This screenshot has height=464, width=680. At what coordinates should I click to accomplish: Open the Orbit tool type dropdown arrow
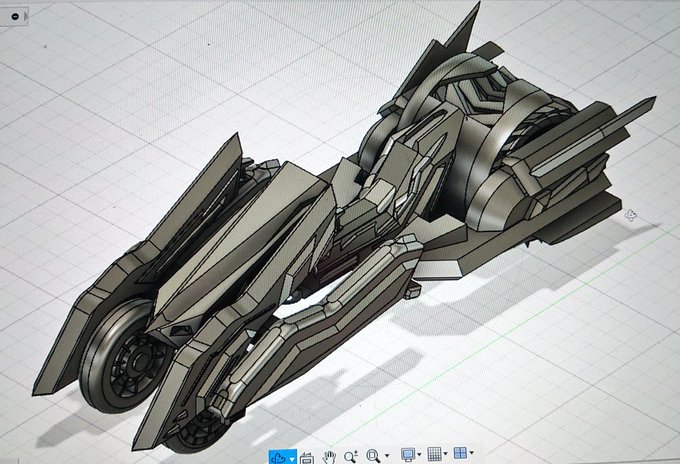pos(293,459)
